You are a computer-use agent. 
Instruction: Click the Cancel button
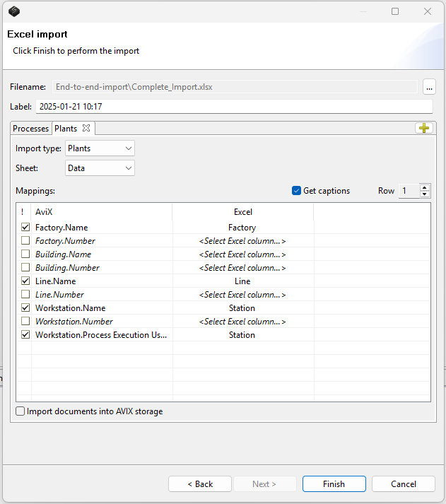click(404, 484)
